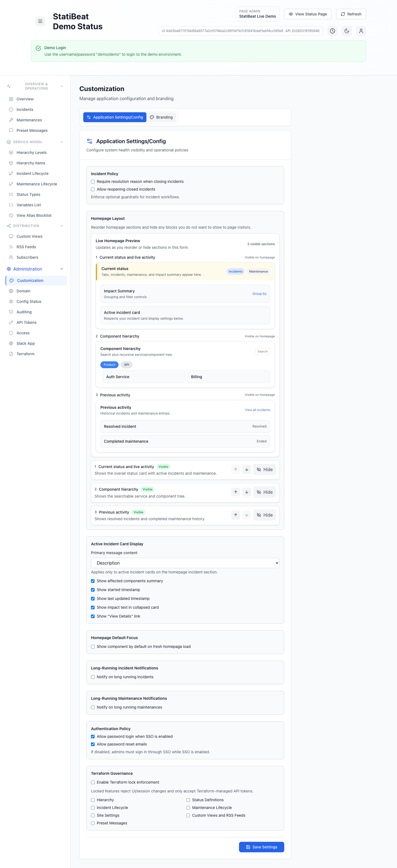Toggle dark mode with moon icon

click(347, 31)
